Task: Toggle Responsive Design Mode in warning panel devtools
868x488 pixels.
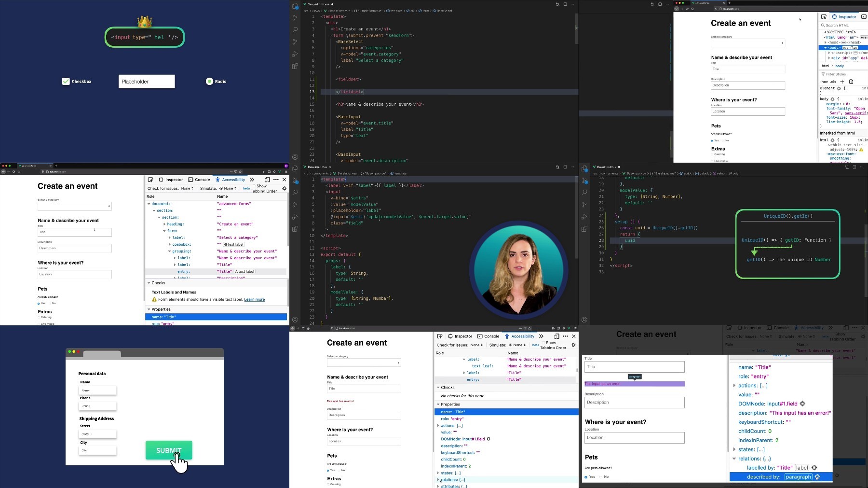Action: (267, 180)
